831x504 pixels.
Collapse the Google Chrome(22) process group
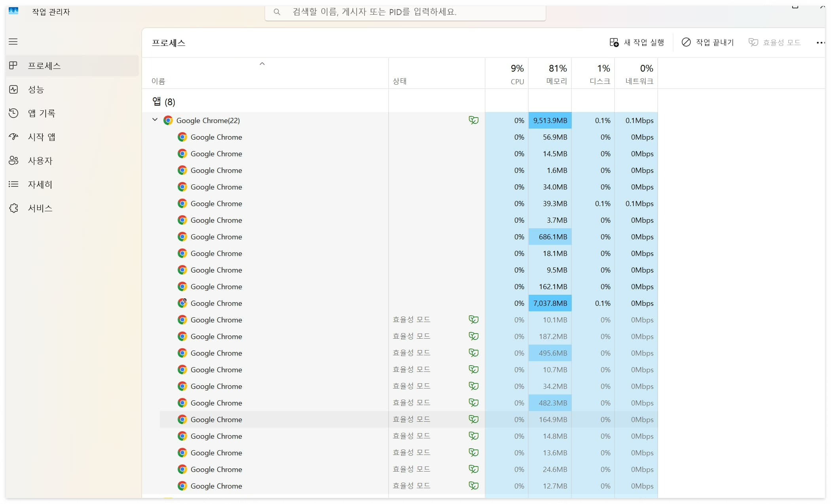coord(155,120)
